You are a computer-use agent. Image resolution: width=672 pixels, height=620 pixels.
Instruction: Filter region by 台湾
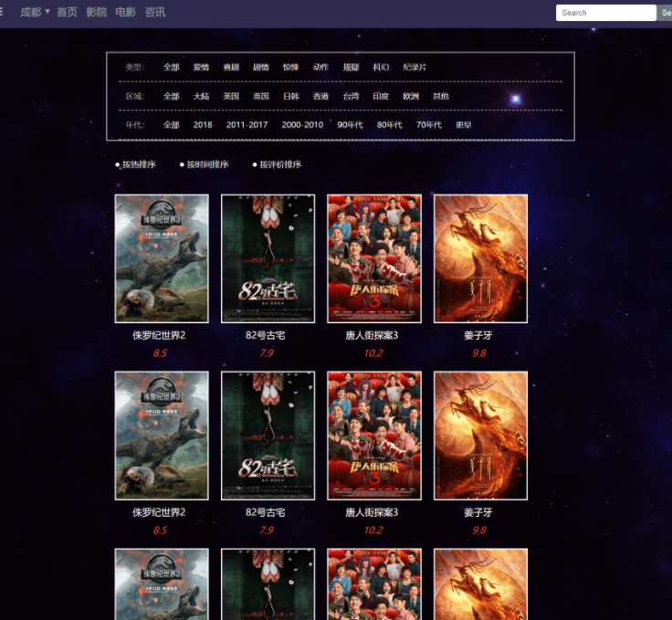click(x=351, y=97)
